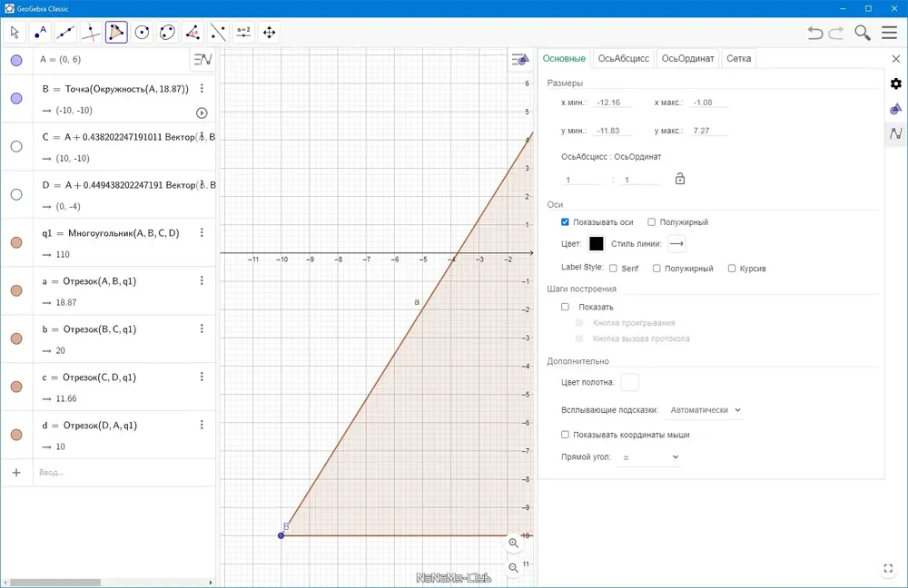908x588 pixels.
Task: Uncheck the Показывать оси checkbox
Action: (565, 222)
